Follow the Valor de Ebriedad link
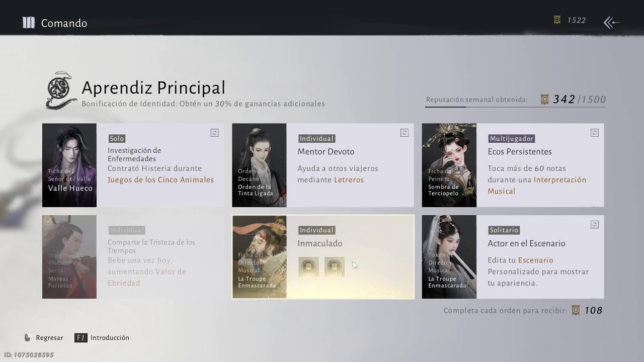Screen dimensions: 644x362 coord(147,278)
